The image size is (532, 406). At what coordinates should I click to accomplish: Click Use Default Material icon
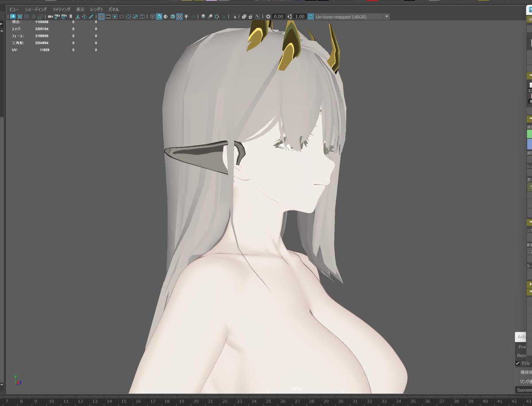pyautogui.click(x=165, y=16)
